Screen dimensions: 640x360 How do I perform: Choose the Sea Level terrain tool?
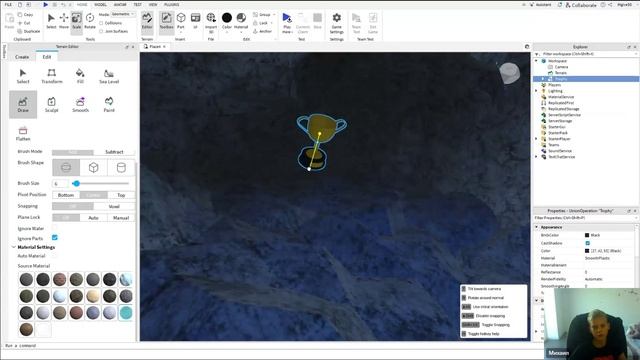tap(109, 76)
